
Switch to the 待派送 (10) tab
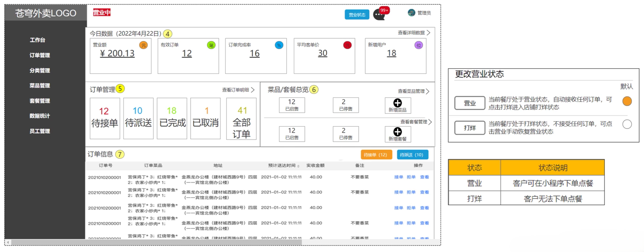click(x=412, y=155)
